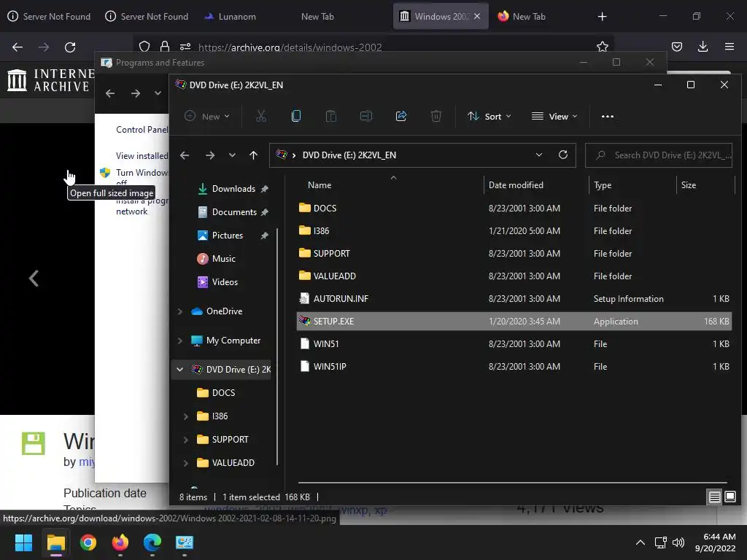Screen dimensions: 747x560
Task: Navigate forward in the DVD Drive Explorer window
Action: [x=209, y=155]
